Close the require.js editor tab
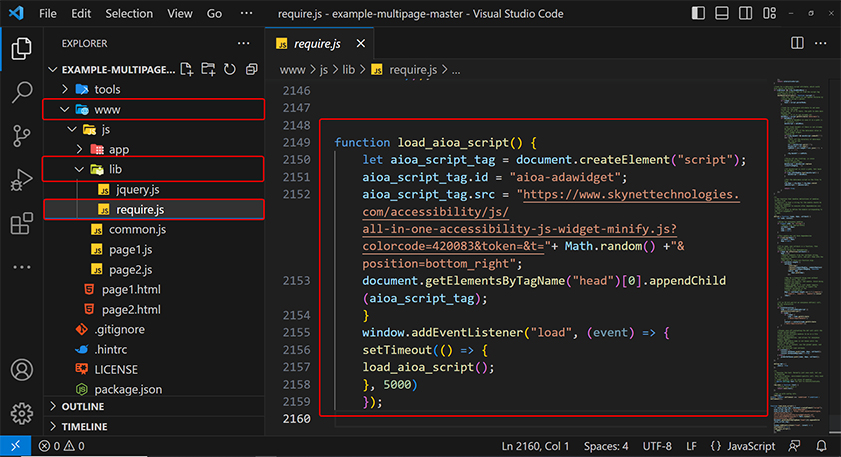This screenshot has width=841, height=457. click(x=361, y=44)
